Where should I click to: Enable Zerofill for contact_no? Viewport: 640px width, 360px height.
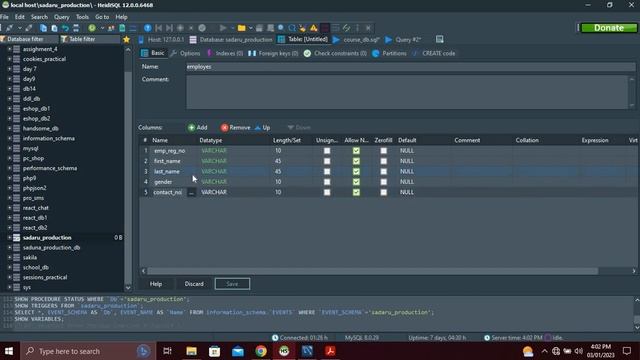[x=383, y=192]
